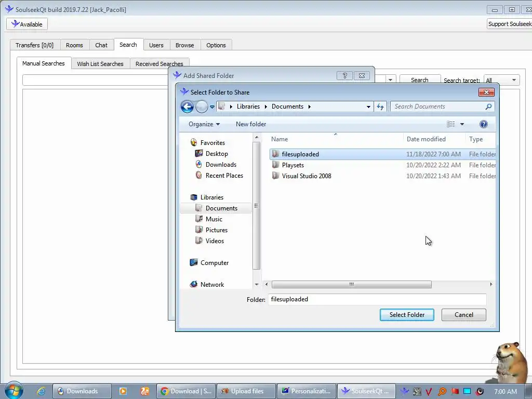This screenshot has height=399, width=532.
Task: Click the refresh button beside address bar
Action: click(380, 107)
